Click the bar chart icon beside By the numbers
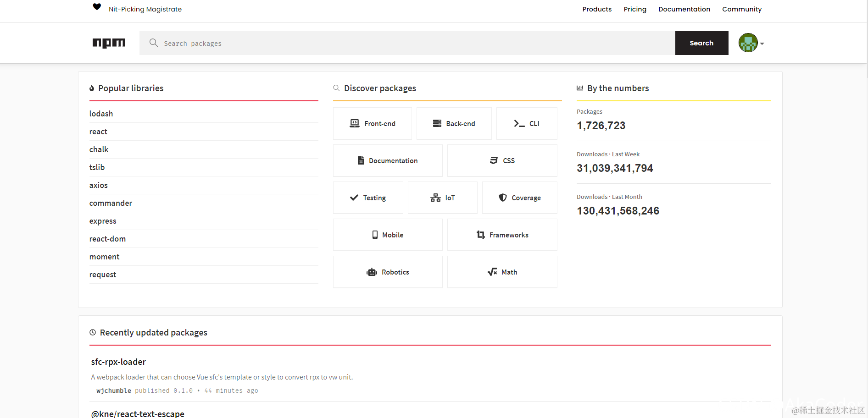This screenshot has width=868, height=418. (x=580, y=88)
